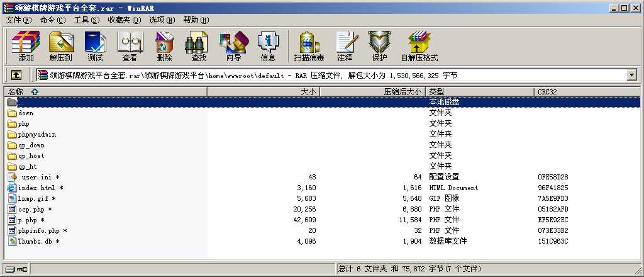Click the 删除 (Delete) toolbar icon
The height and width of the screenshot is (277, 644).
pyautogui.click(x=165, y=42)
